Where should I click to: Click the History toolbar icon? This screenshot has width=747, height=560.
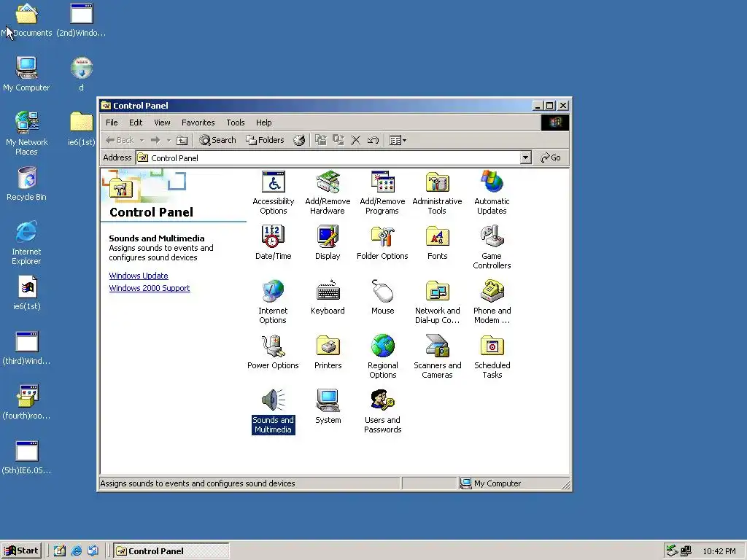coord(299,140)
